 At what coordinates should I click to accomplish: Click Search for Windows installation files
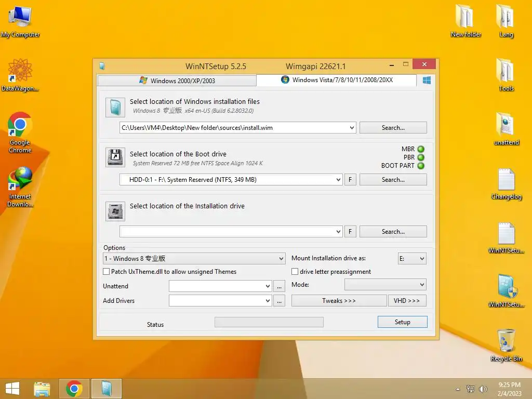coord(393,128)
